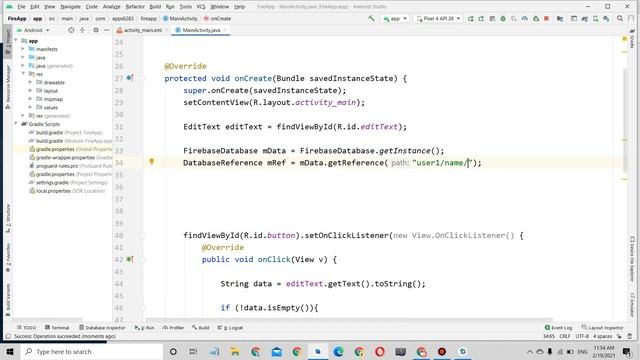Click the red Stop button in toolbar
This screenshot has width=640, height=360.
click(x=546, y=18)
